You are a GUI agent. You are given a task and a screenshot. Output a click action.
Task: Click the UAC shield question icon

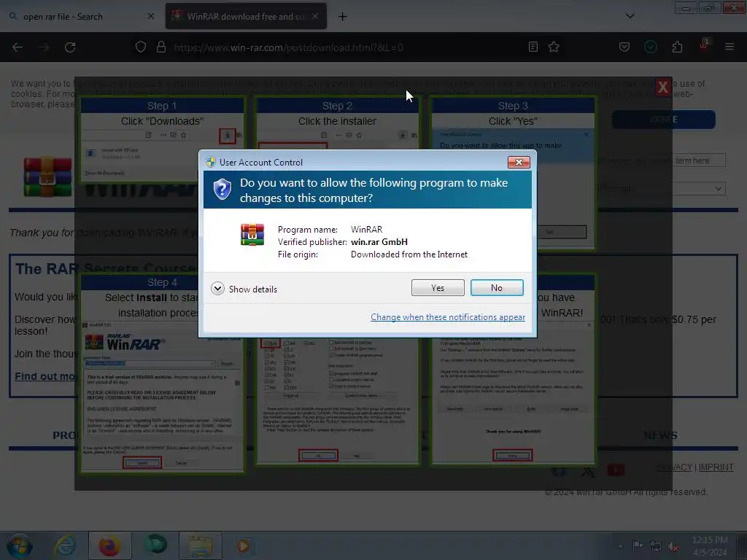click(222, 189)
